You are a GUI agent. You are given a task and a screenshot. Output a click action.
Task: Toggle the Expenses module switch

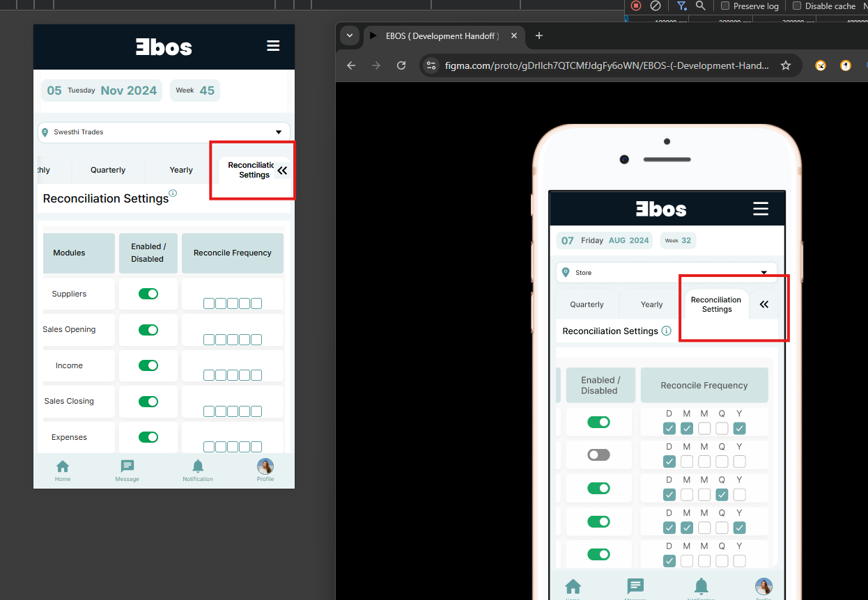click(x=148, y=437)
